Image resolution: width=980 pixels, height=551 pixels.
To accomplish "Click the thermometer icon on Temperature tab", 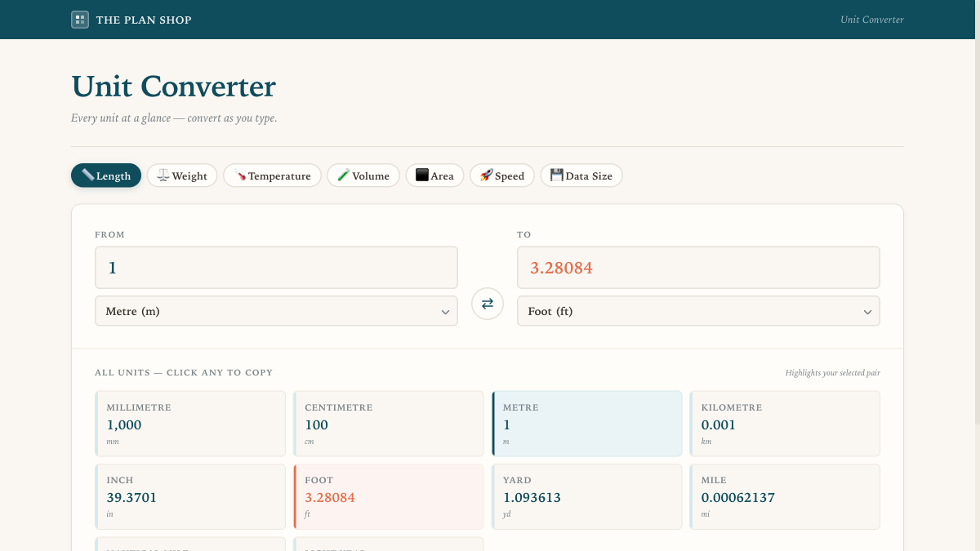I will 240,175.
